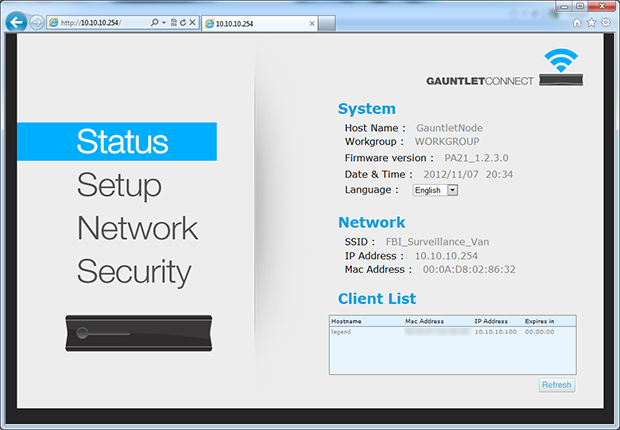Open browser Tools gear icon
This screenshot has width=620, height=430.
[x=605, y=22]
